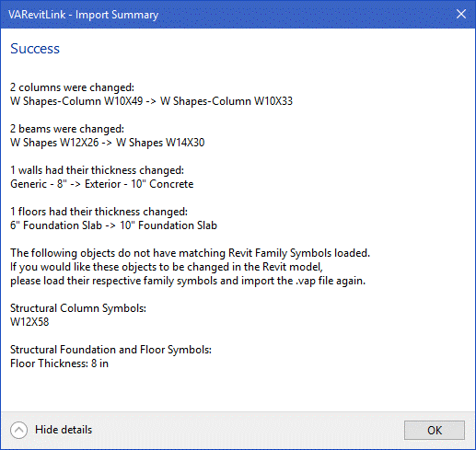Confirm the import summary with OK
This screenshot has height=450, width=476.
435,430
